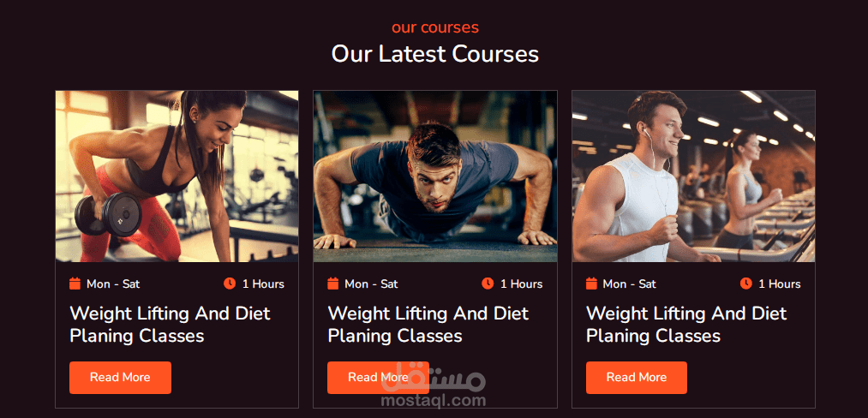
Task: Click '1 Hours' text in the third card
Action: tap(780, 284)
